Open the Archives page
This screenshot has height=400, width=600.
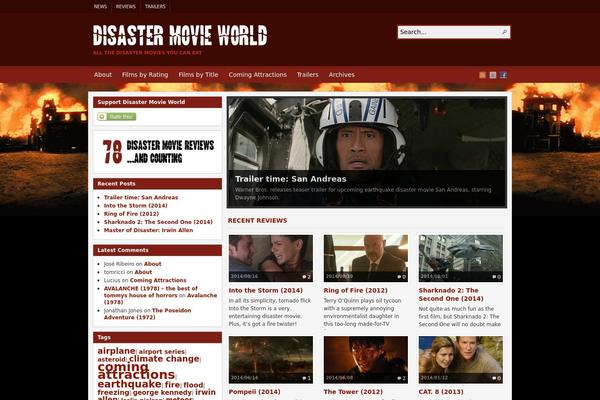tap(341, 75)
